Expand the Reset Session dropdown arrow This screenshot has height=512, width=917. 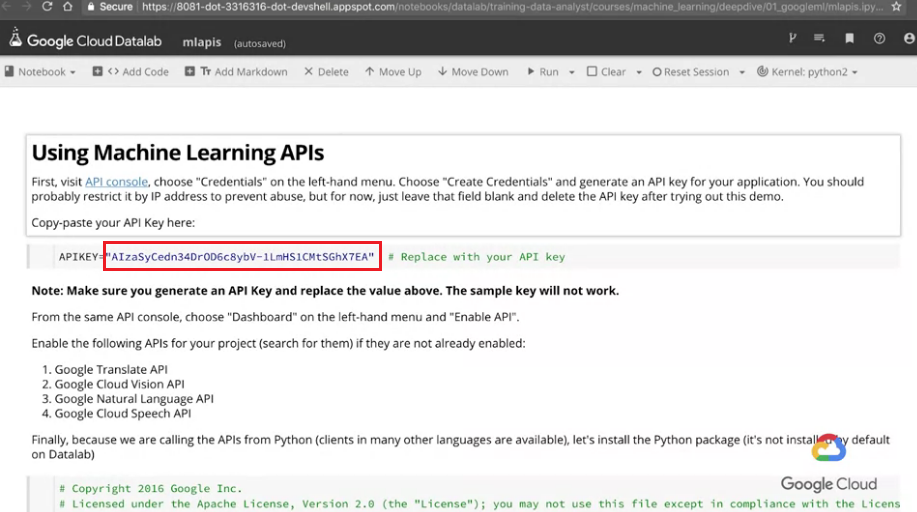(x=742, y=72)
